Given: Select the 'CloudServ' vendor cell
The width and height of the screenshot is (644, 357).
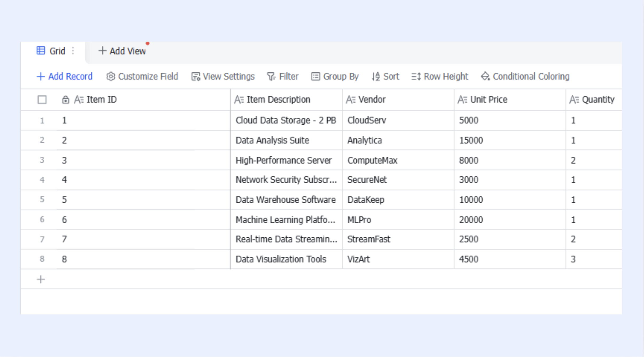Looking at the screenshot, I should pyautogui.click(x=398, y=120).
